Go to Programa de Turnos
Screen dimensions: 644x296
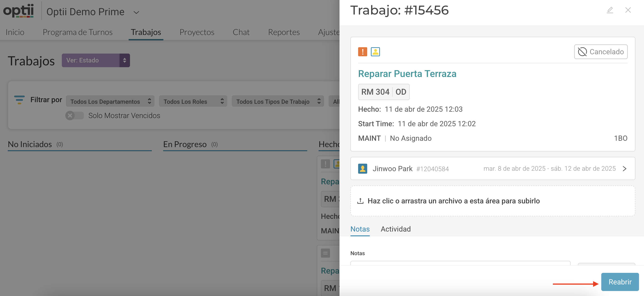tap(77, 32)
